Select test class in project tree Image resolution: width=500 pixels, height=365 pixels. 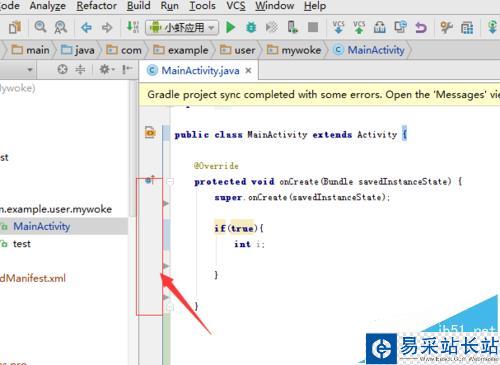pyautogui.click(x=22, y=244)
